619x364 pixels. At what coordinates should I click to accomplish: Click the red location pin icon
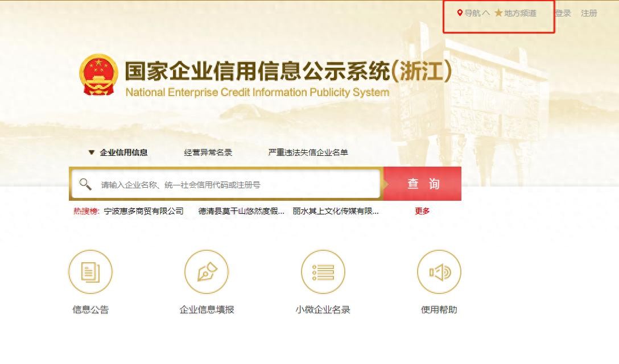pos(460,13)
